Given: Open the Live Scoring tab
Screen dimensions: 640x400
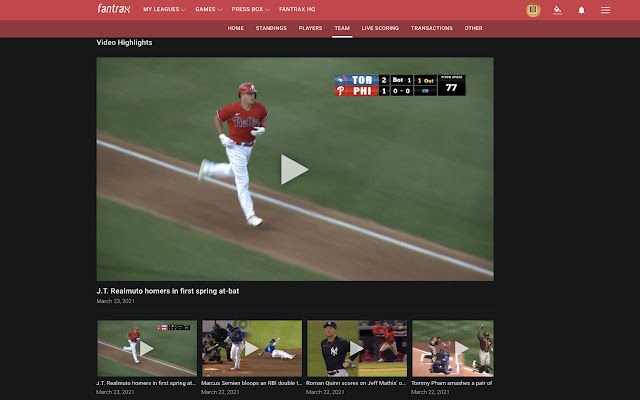Looking at the screenshot, I should (x=380, y=28).
